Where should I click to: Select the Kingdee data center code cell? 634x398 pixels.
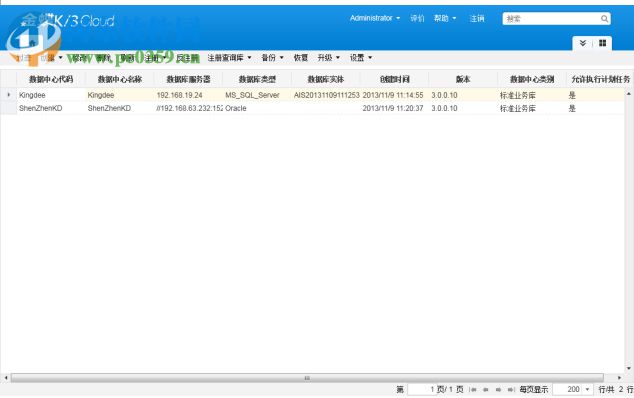tap(51, 95)
